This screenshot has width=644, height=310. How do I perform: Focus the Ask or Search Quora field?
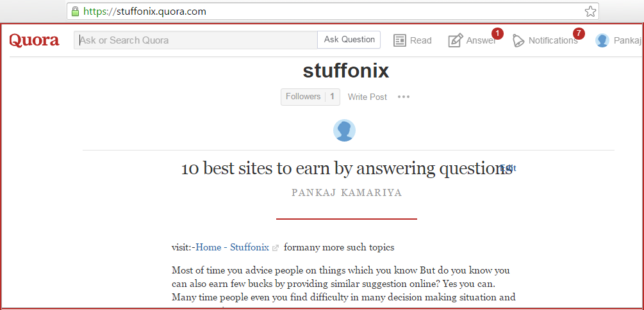coord(195,40)
